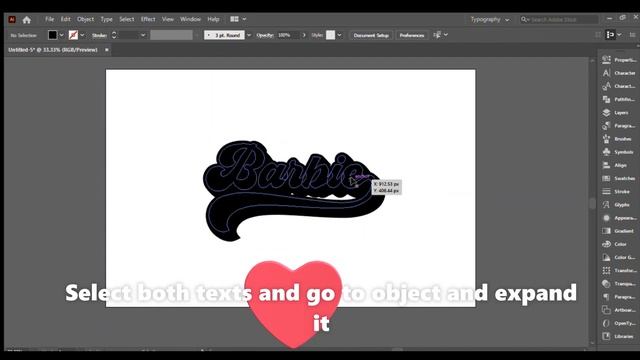Open the stroke color dropdown arrow

[x=82, y=35]
